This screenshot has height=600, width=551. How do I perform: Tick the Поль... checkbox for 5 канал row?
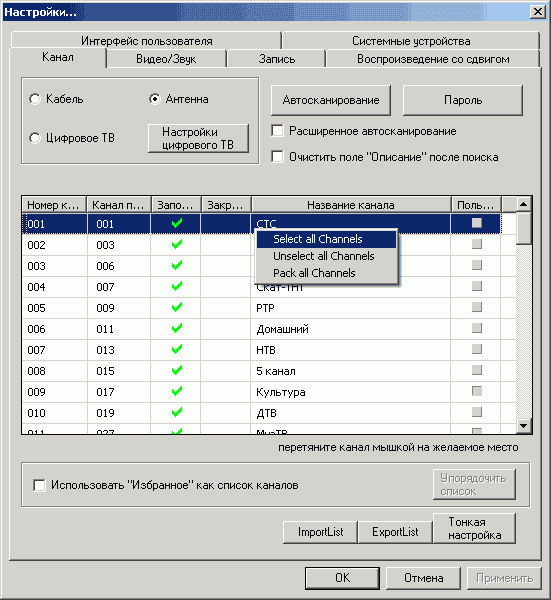(477, 370)
